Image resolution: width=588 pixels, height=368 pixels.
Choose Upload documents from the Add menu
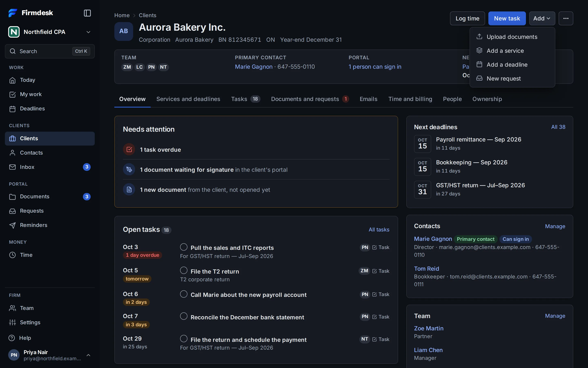(512, 37)
